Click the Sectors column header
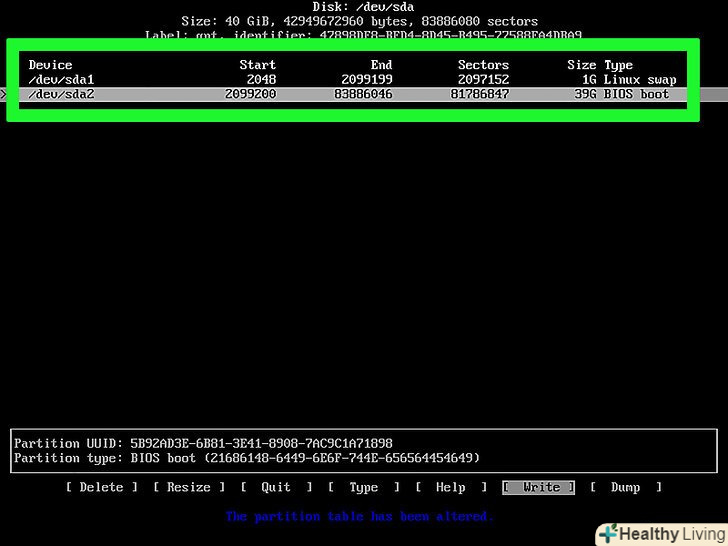Screen dimensions: 728x546 [x=483, y=65]
